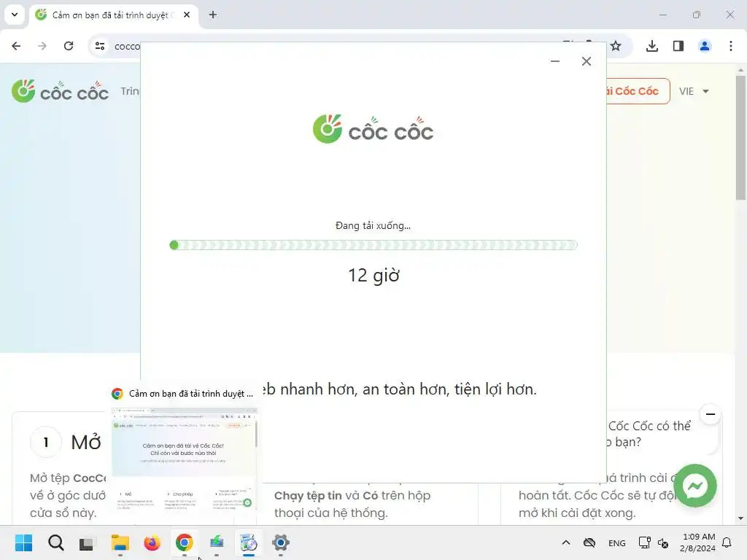This screenshot has width=747, height=560.
Task: Open the notifications bell
Action: click(x=727, y=542)
